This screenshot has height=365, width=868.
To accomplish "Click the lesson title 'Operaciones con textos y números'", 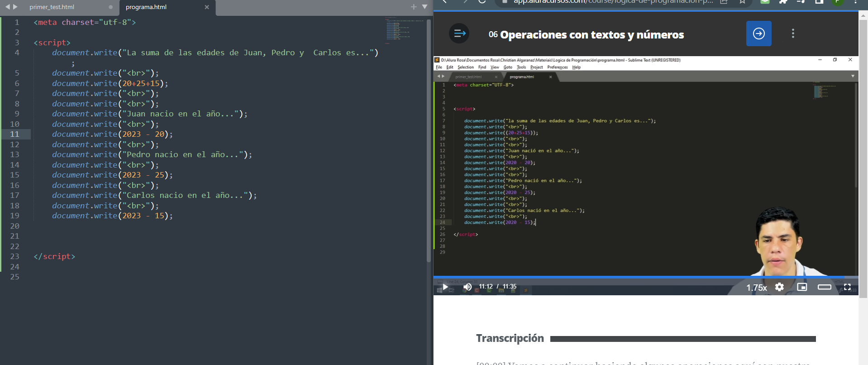I will tap(592, 35).
